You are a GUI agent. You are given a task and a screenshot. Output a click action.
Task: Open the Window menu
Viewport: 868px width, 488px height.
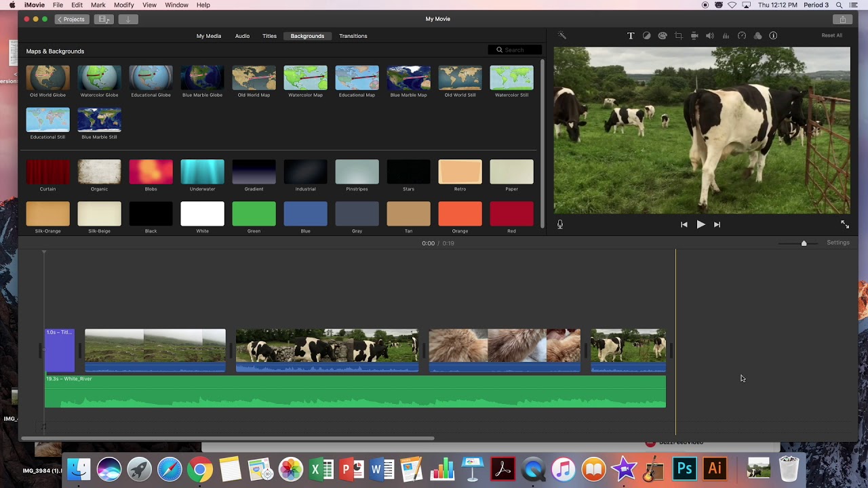click(176, 5)
